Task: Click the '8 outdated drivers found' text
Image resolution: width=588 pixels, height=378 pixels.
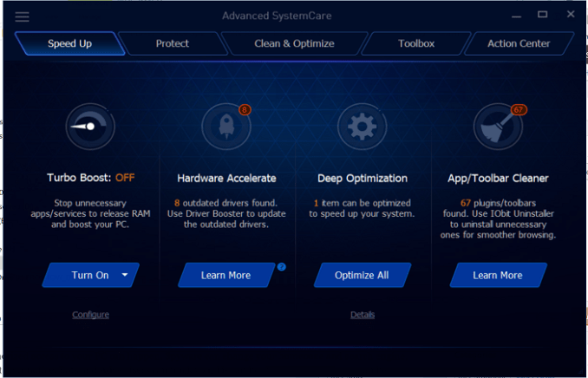Action: pos(225,203)
